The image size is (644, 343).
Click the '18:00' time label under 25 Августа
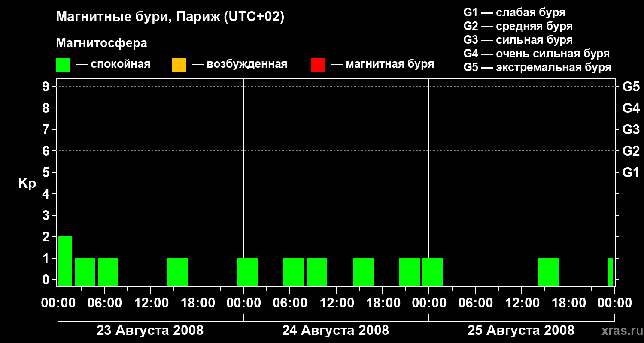click(x=568, y=303)
